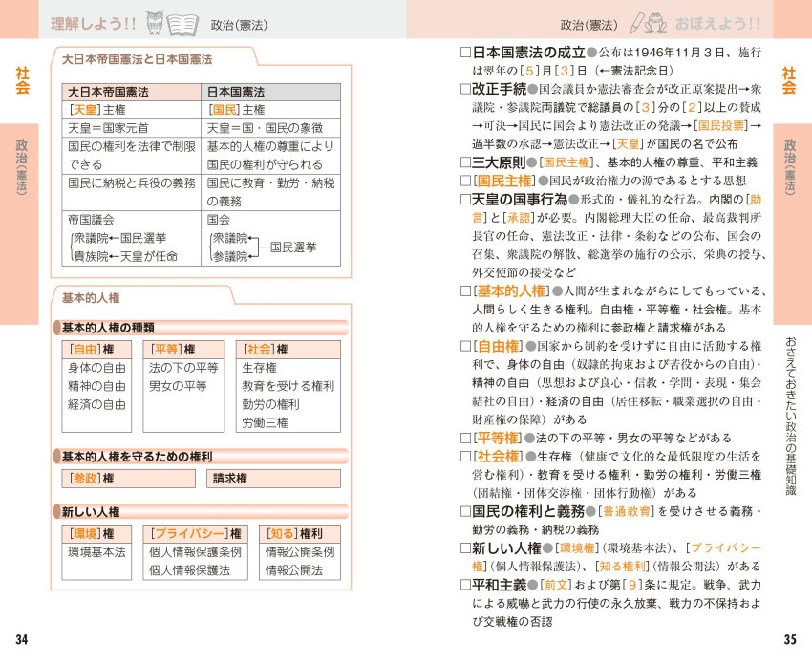Viewport: 812px width, 665px height.
Task: Click the [知る]権利 box header
Action: point(300,534)
